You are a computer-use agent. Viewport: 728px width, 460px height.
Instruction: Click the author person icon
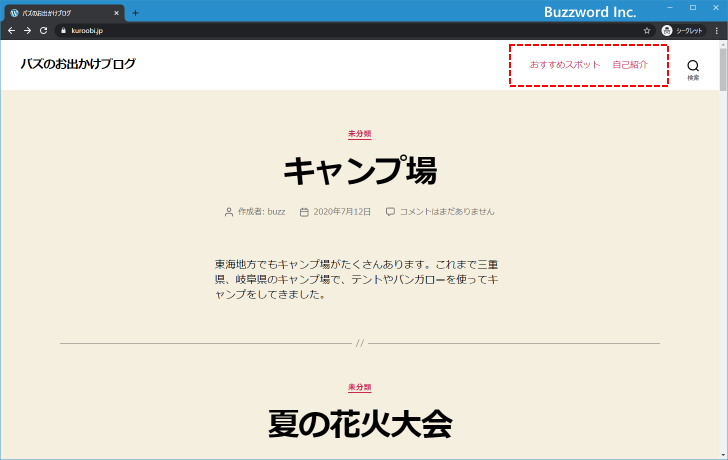tap(229, 212)
